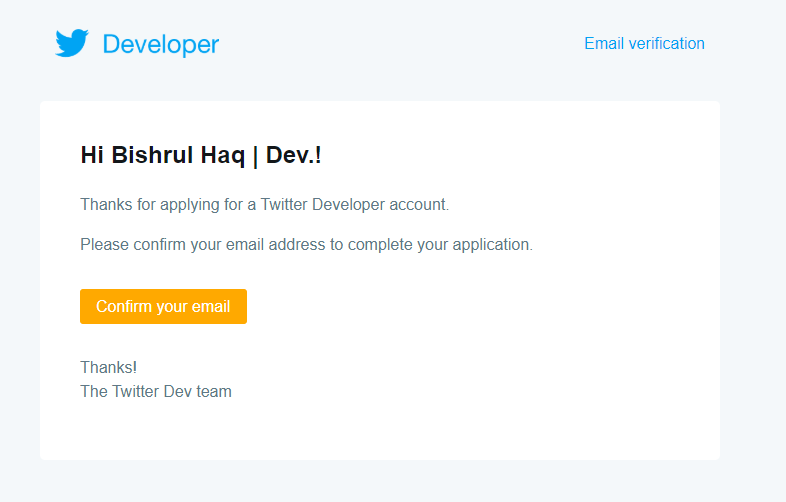Click 'Thanks for applying for a Twitter Developer account.'
The image size is (786, 502).
coord(265,205)
